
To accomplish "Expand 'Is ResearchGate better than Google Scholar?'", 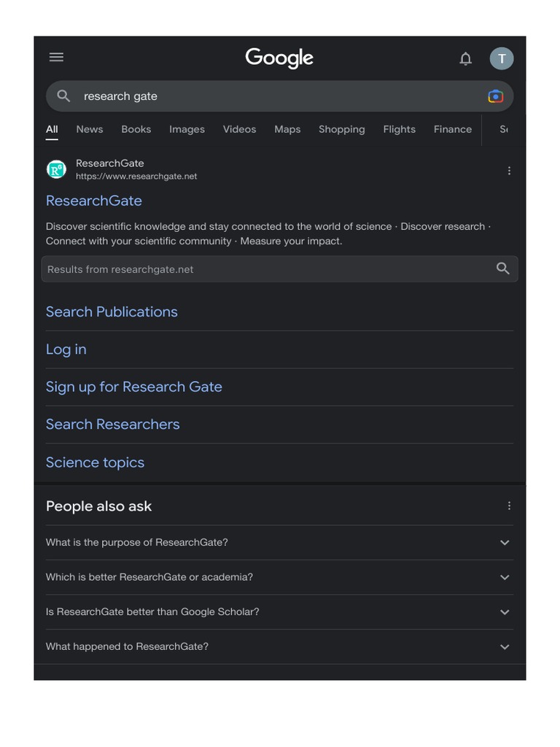I will tap(279, 612).
